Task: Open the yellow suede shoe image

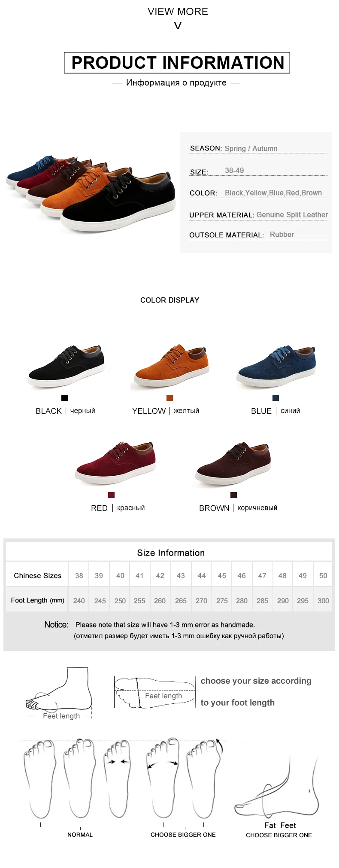Action: point(171,365)
